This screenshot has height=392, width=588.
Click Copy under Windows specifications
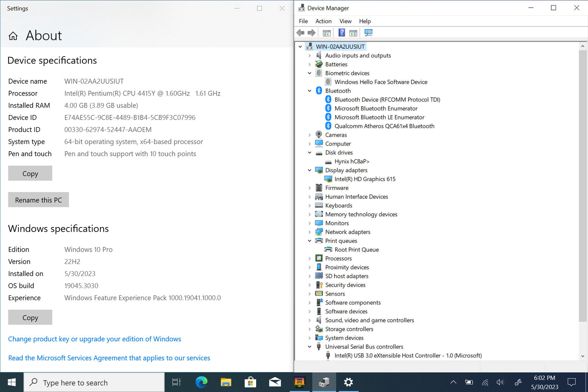[30, 317]
